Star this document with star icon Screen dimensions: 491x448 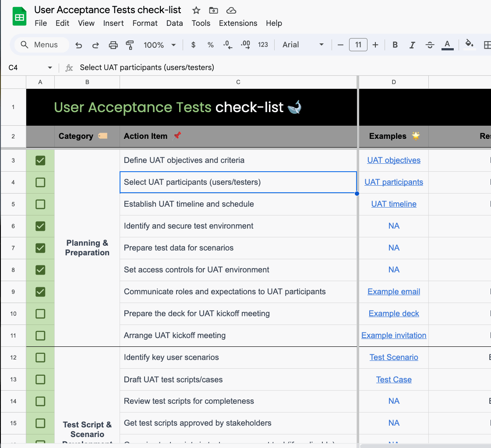(x=196, y=10)
